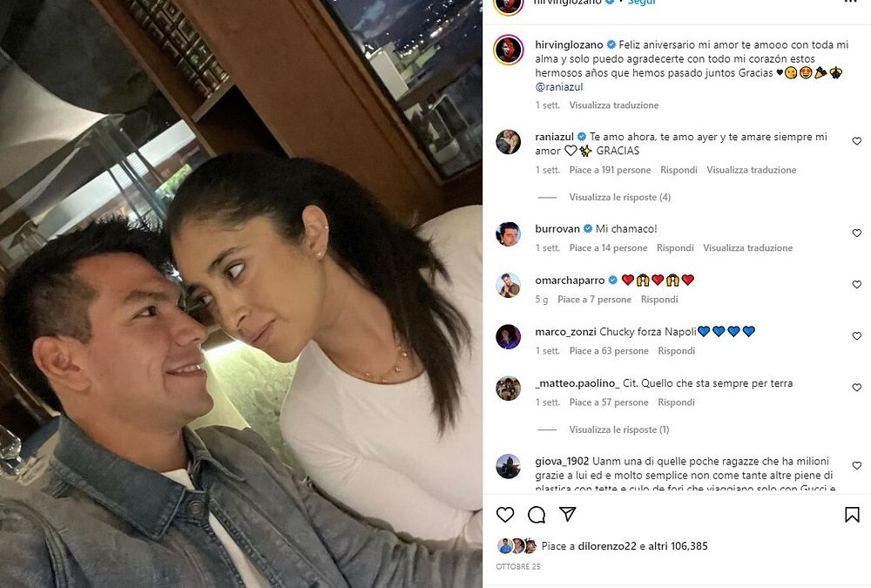Image resolution: width=871 pixels, height=588 pixels.
Task: Click 'Rispondi' under burrovan's comment
Action: tap(675, 248)
